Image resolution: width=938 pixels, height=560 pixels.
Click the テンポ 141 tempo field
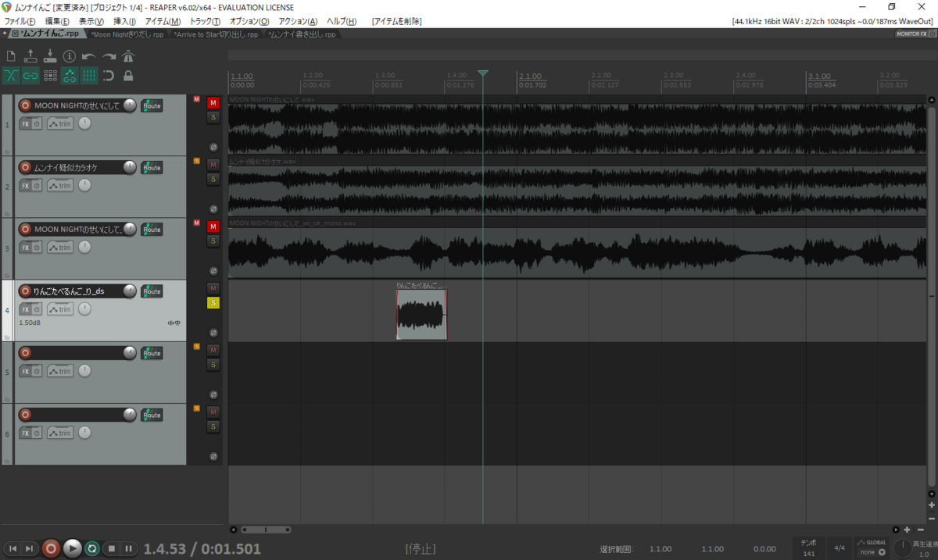[x=809, y=547]
